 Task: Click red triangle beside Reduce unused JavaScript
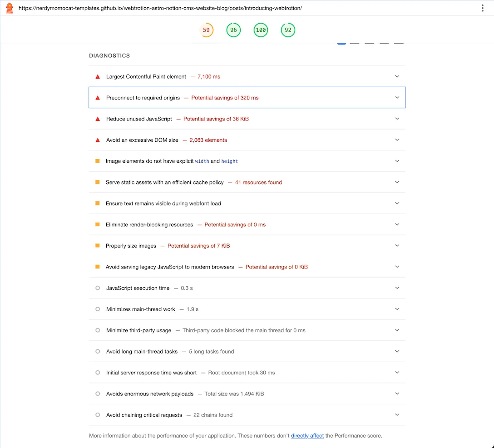click(98, 119)
